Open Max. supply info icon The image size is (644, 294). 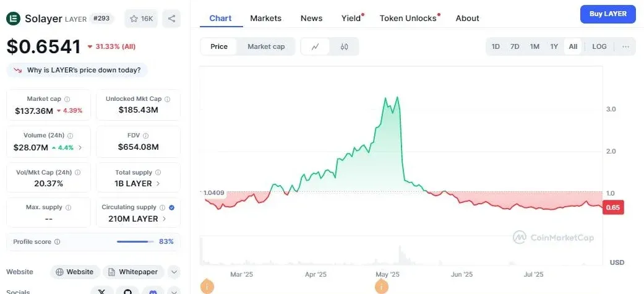pos(68,207)
